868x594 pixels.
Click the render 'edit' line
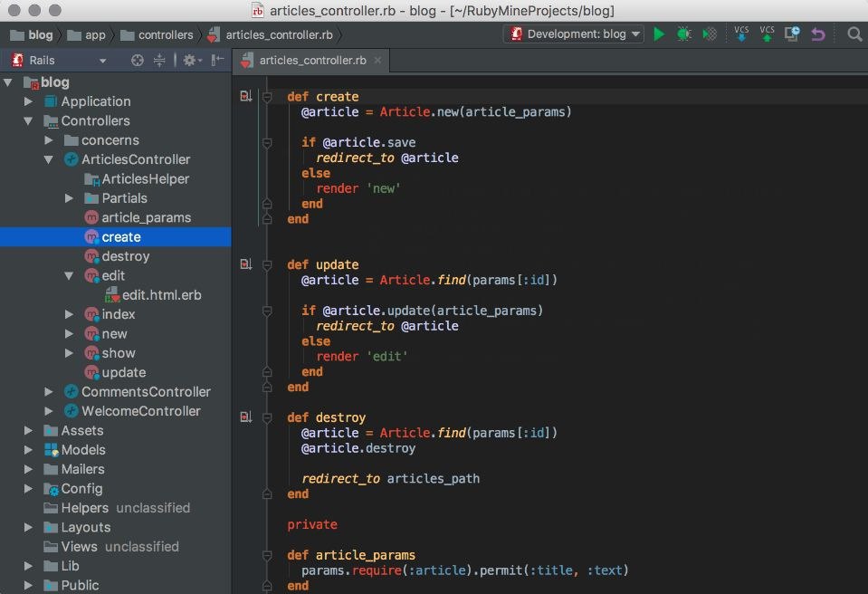(x=361, y=357)
